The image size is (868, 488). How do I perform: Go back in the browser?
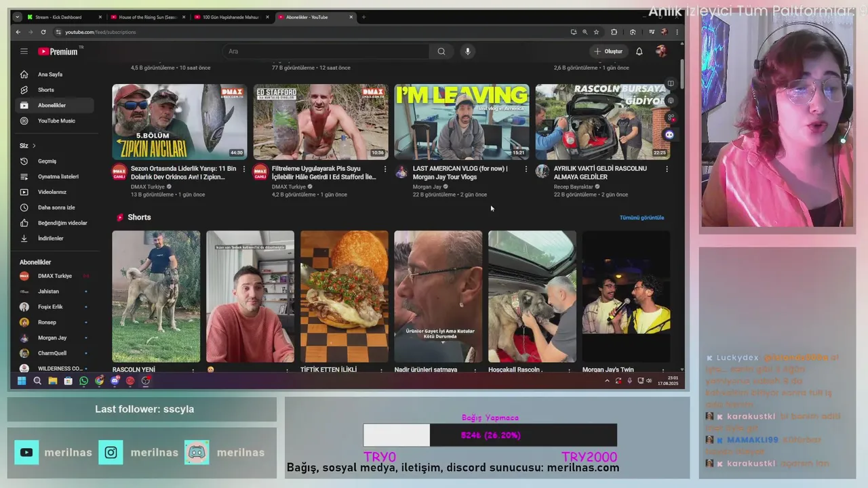(18, 32)
